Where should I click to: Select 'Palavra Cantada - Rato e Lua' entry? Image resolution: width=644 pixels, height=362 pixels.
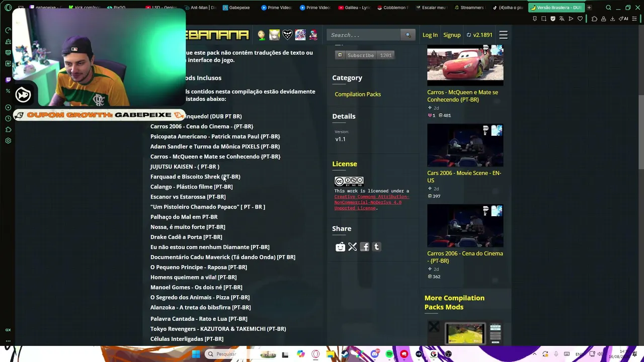pyautogui.click(x=199, y=319)
